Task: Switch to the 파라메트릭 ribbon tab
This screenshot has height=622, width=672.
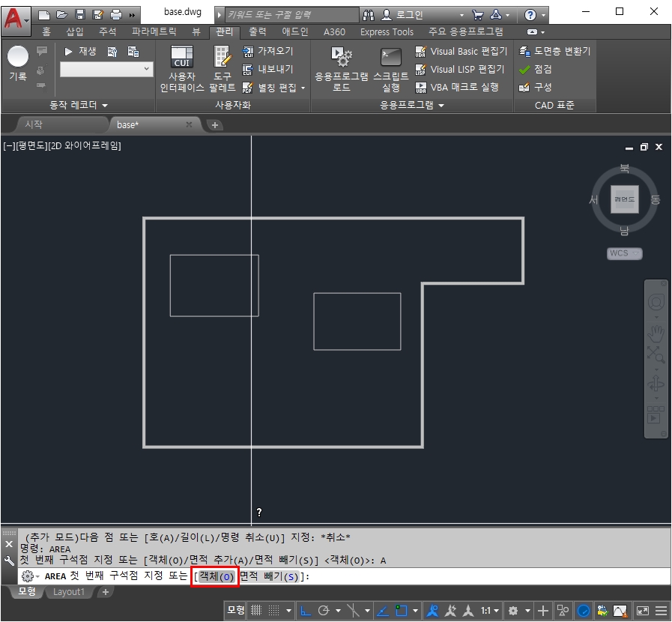Action: point(154,31)
